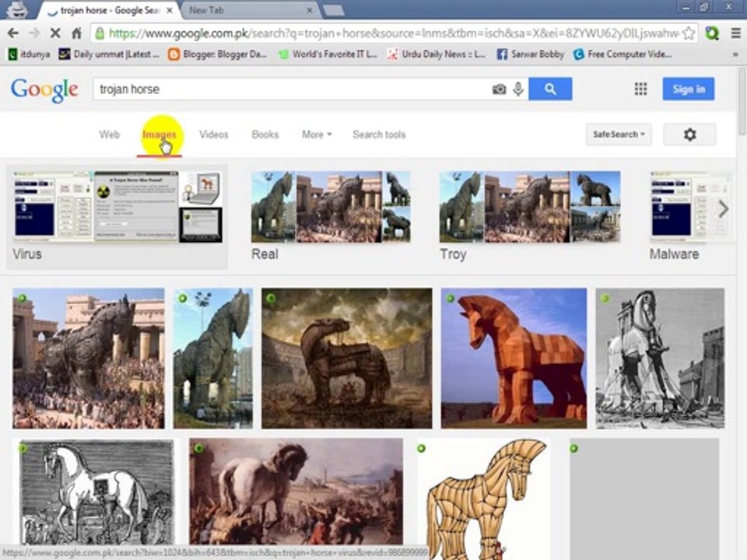Open Free Computer Video bookmark

(x=622, y=54)
